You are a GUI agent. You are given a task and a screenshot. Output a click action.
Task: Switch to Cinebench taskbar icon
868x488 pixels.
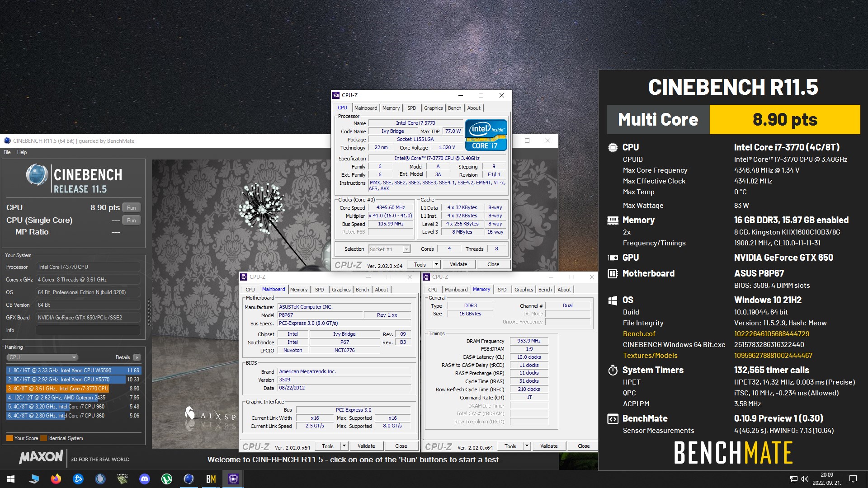(x=189, y=479)
